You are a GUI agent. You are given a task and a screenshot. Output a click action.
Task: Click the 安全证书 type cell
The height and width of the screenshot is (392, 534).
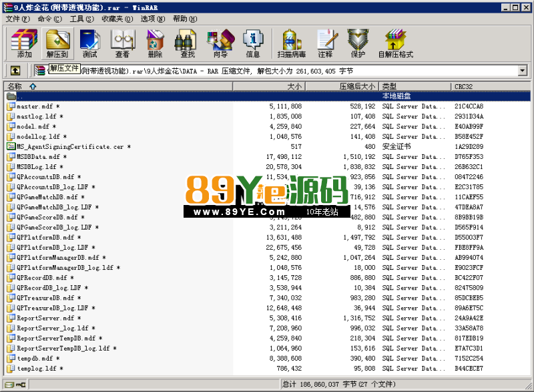[x=396, y=146]
